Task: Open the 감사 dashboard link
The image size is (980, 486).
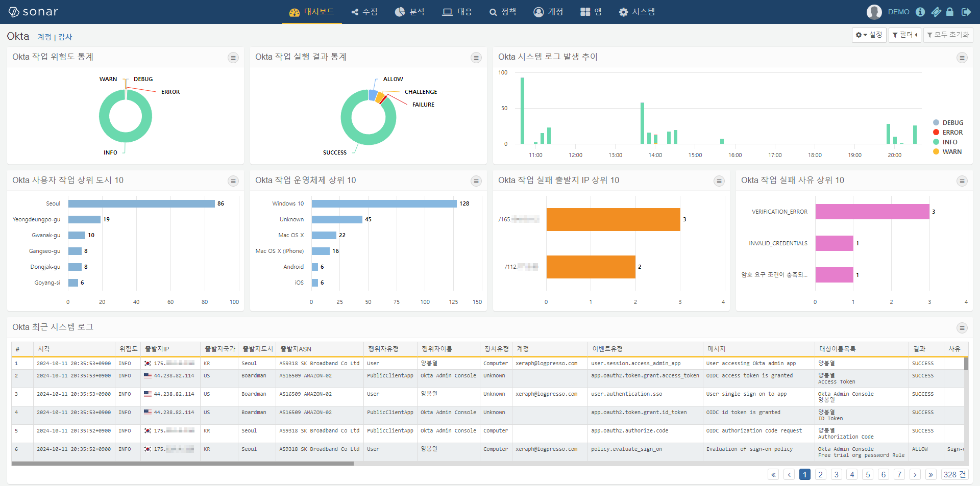Action: pyautogui.click(x=65, y=37)
